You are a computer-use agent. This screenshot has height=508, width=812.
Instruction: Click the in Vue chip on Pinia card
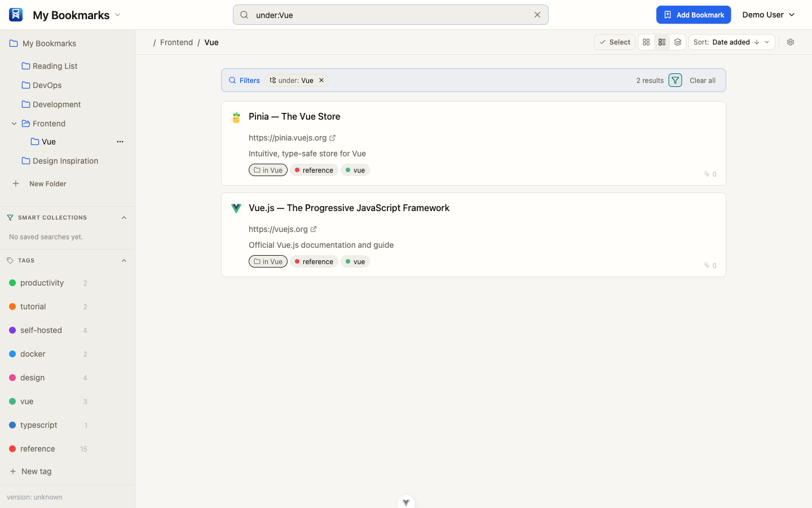tap(268, 170)
